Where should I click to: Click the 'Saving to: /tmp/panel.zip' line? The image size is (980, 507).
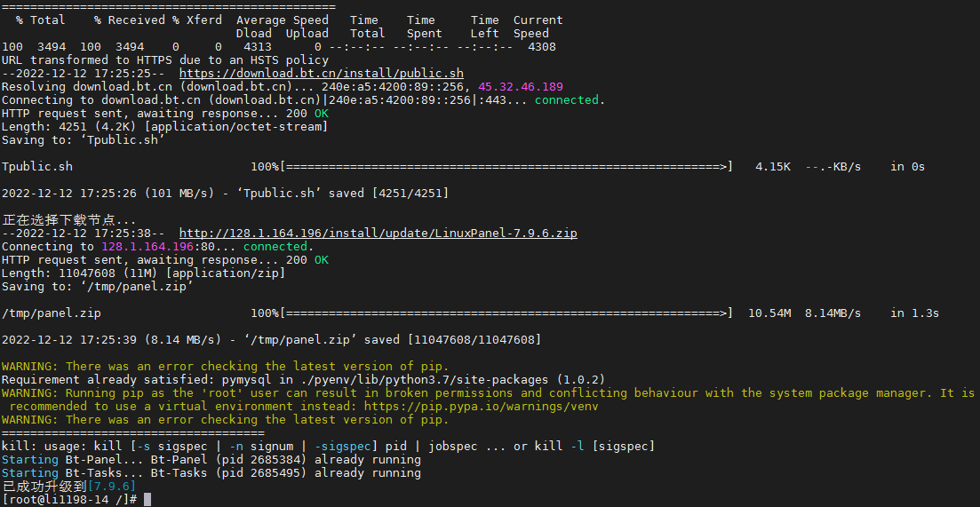[98, 287]
